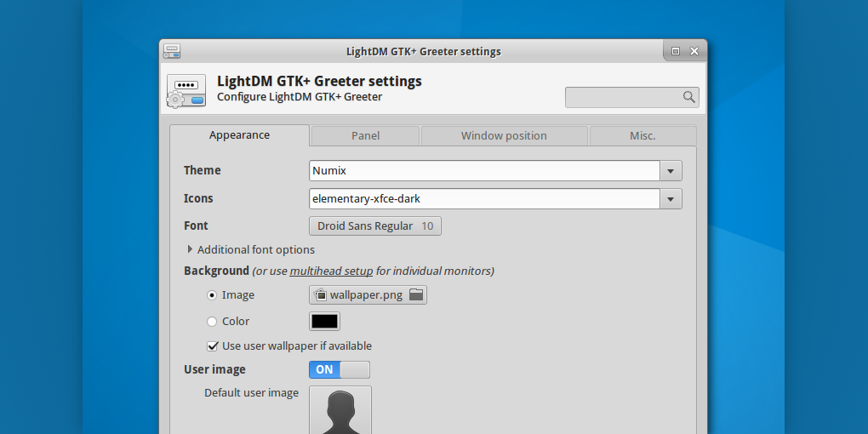The height and width of the screenshot is (434, 868).
Task: Close the LightDM Greeter settings window
Action: (x=694, y=51)
